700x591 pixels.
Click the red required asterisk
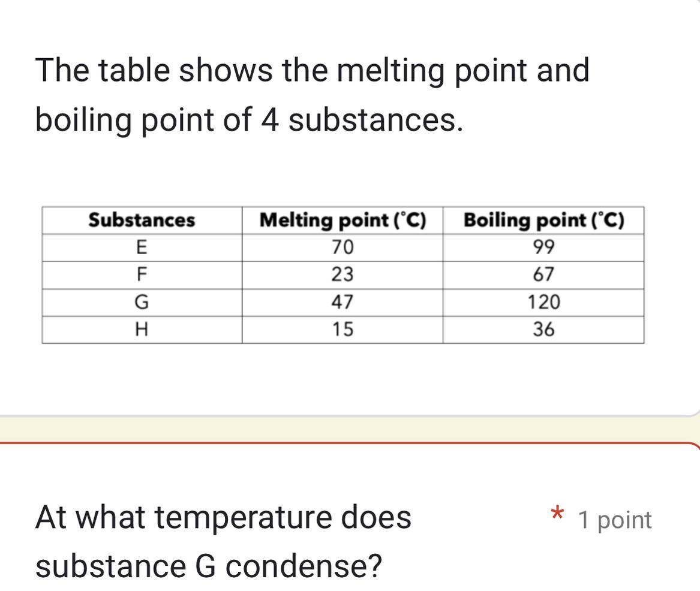pos(557,513)
